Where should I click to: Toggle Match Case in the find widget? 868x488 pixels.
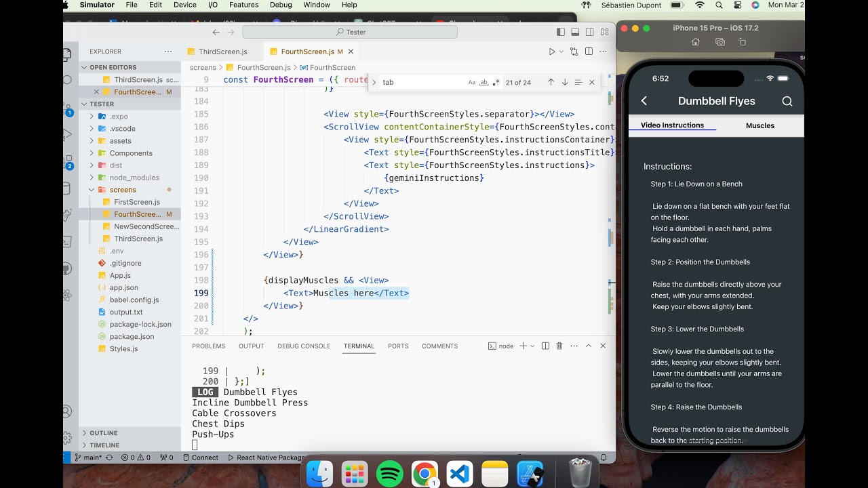[472, 82]
